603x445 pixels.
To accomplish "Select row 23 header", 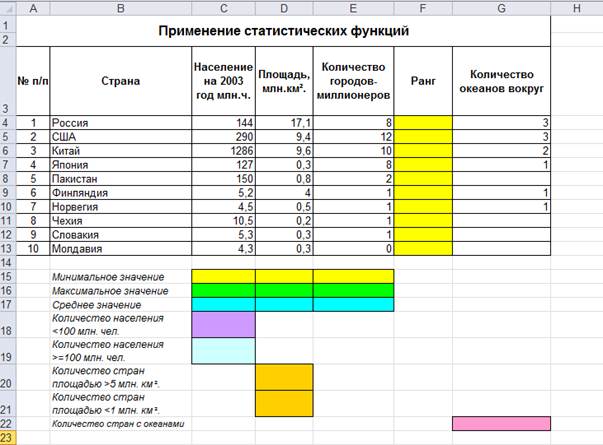I will 8,438.
